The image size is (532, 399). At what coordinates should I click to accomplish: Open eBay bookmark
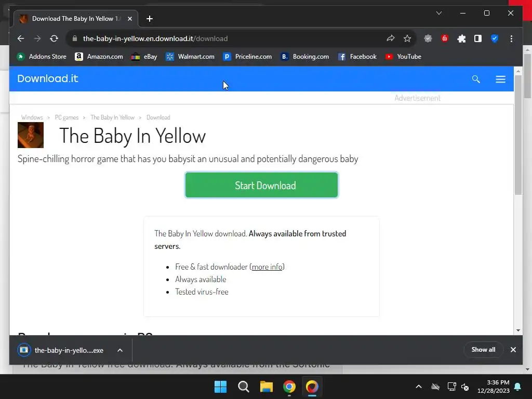pos(144,57)
